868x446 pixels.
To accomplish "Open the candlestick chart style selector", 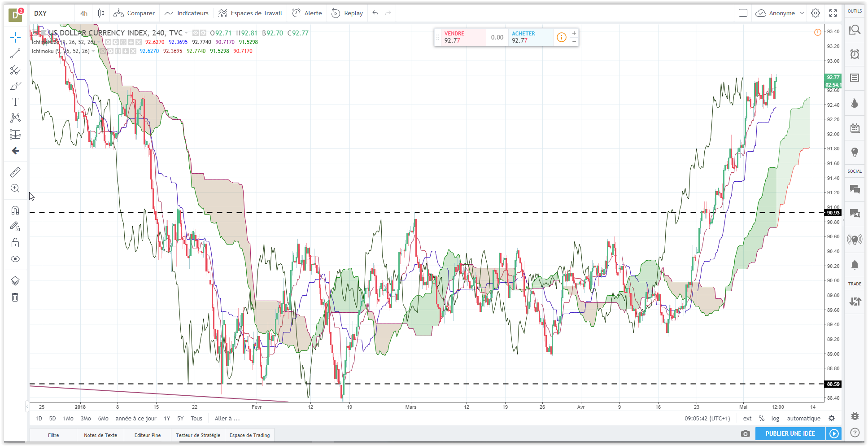I will pyautogui.click(x=101, y=13).
